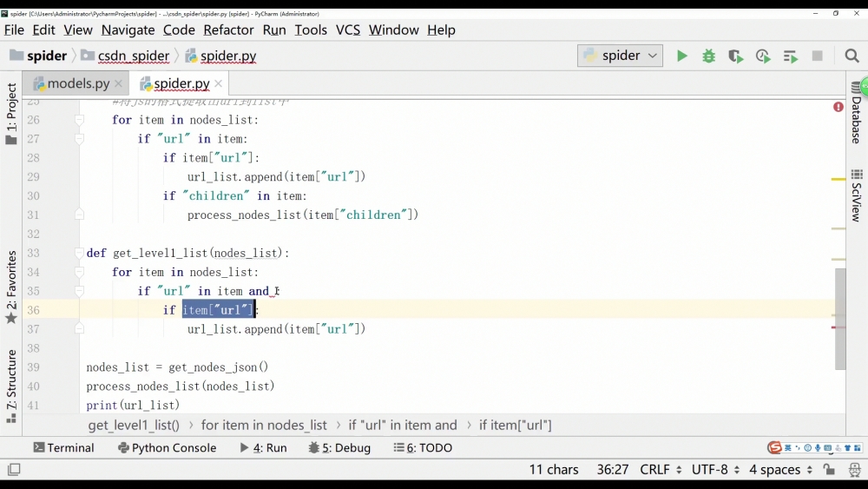Image resolution: width=868 pixels, height=489 pixels.
Task: Open the 6: TODO tool window
Action: tap(423, 447)
